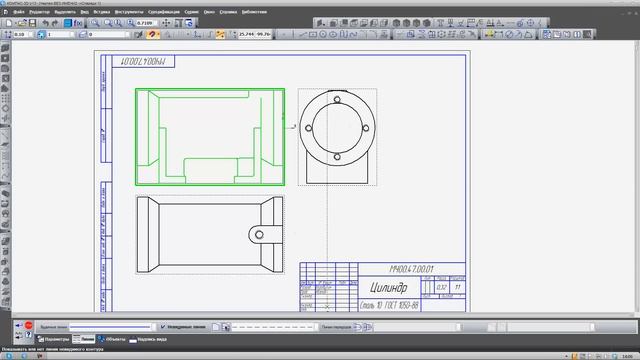
Task: Open the Сервис menu
Action: pos(191,12)
